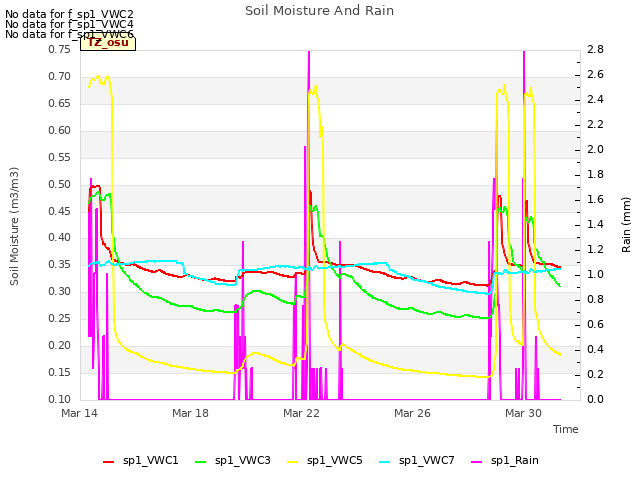Click the Rain (mm) axis label
640x480 pixels.
626,225
